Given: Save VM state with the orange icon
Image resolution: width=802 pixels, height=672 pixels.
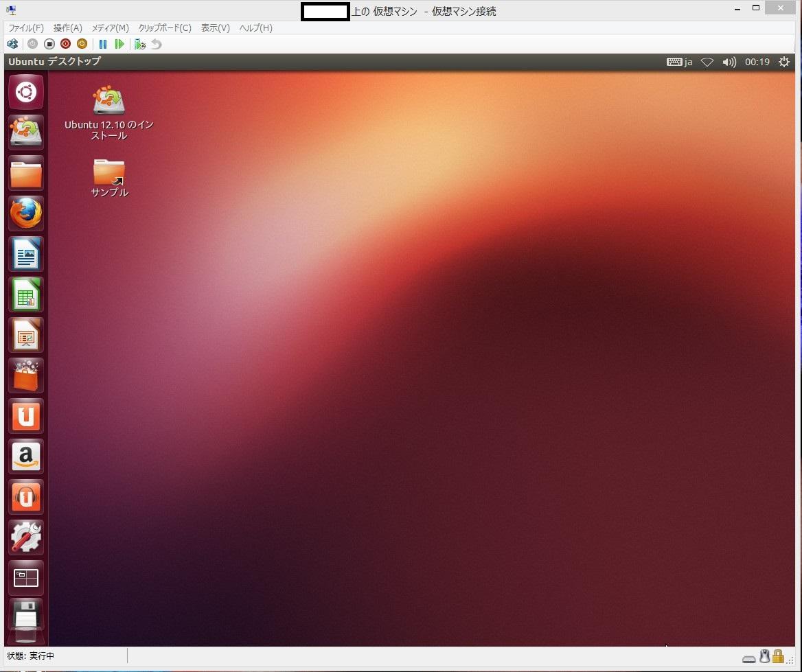Looking at the screenshot, I should tap(82, 44).
